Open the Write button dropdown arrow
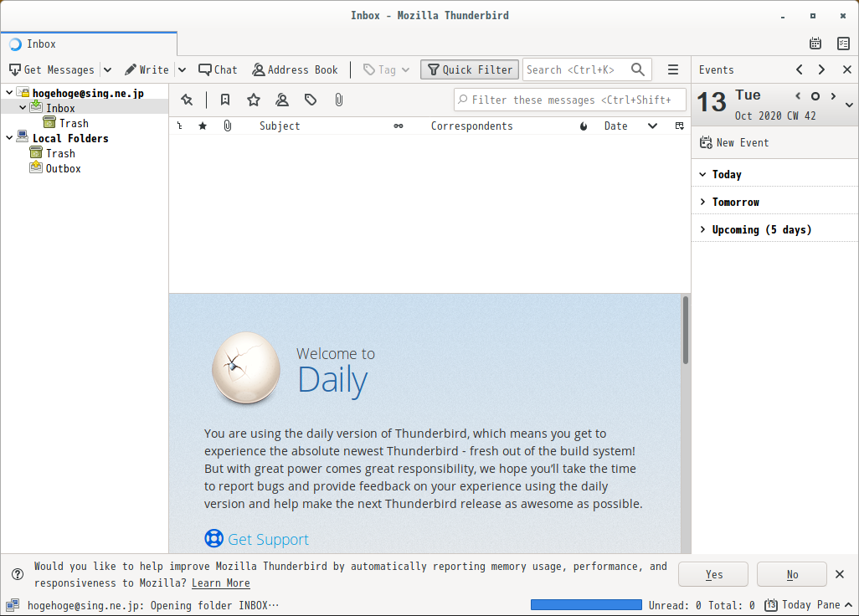 pos(182,69)
